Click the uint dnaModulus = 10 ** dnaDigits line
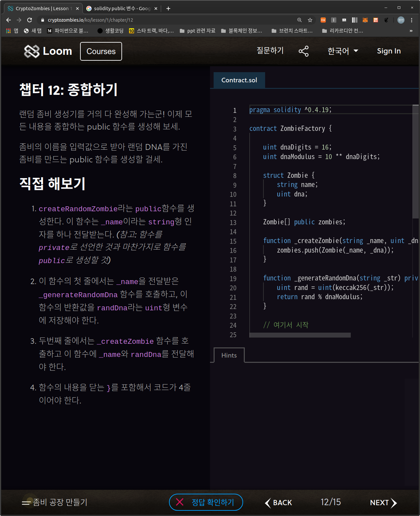The width and height of the screenshot is (420, 516). [322, 157]
